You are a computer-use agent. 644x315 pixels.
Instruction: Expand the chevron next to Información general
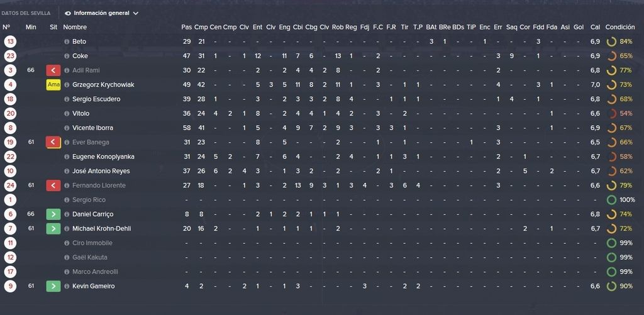pyautogui.click(x=136, y=13)
